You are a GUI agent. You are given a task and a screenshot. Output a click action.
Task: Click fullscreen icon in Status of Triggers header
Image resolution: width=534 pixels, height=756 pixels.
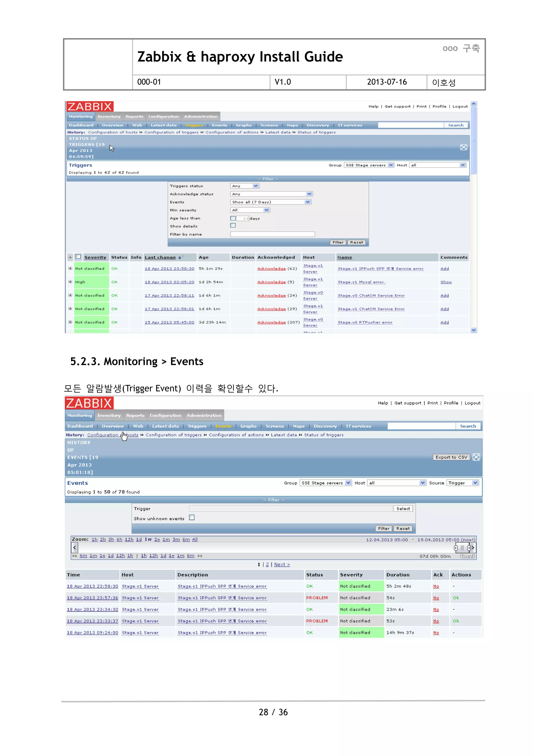pyautogui.click(x=463, y=147)
